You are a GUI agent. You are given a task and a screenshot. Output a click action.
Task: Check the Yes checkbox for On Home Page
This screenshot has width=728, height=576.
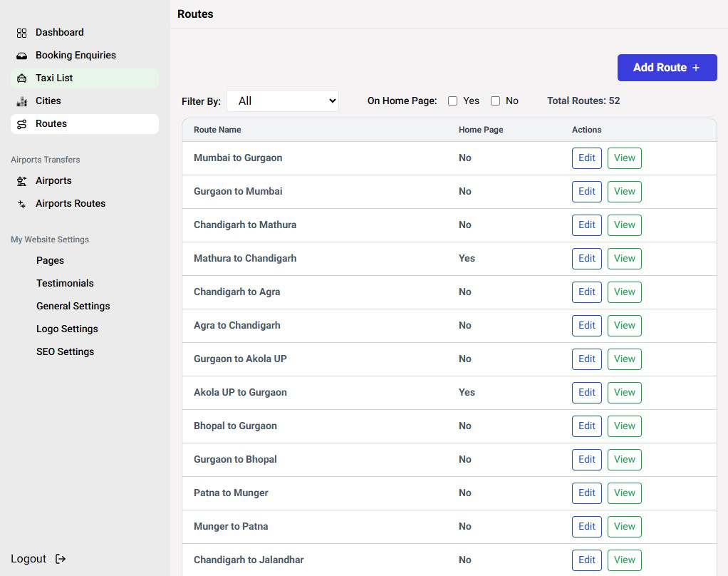click(452, 101)
